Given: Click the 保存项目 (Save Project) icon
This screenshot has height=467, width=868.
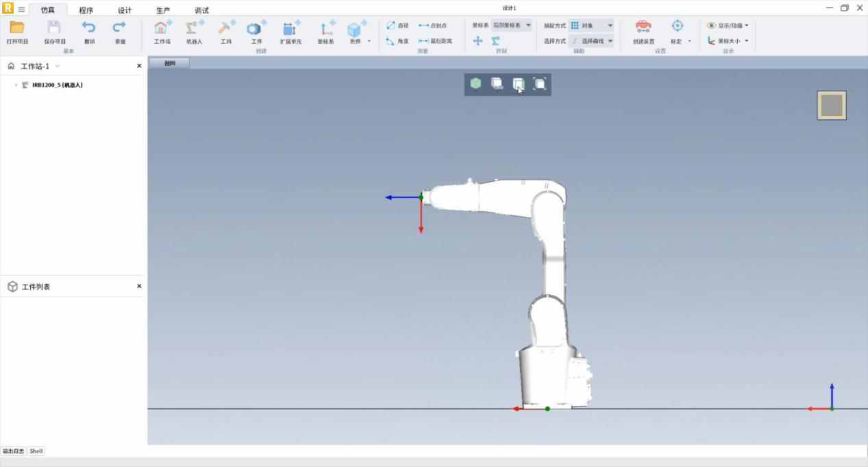Looking at the screenshot, I should click(54, 27).
